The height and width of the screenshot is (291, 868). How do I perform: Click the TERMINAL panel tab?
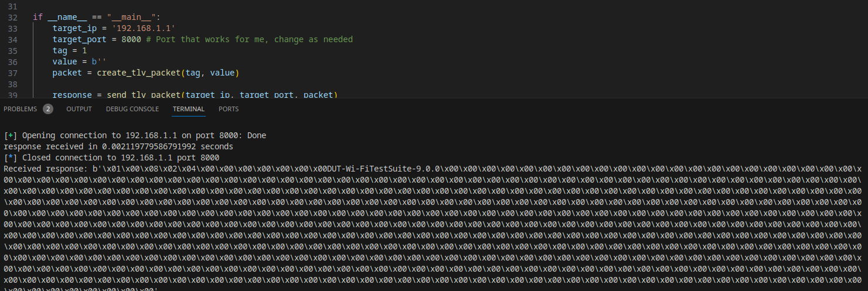189,109
